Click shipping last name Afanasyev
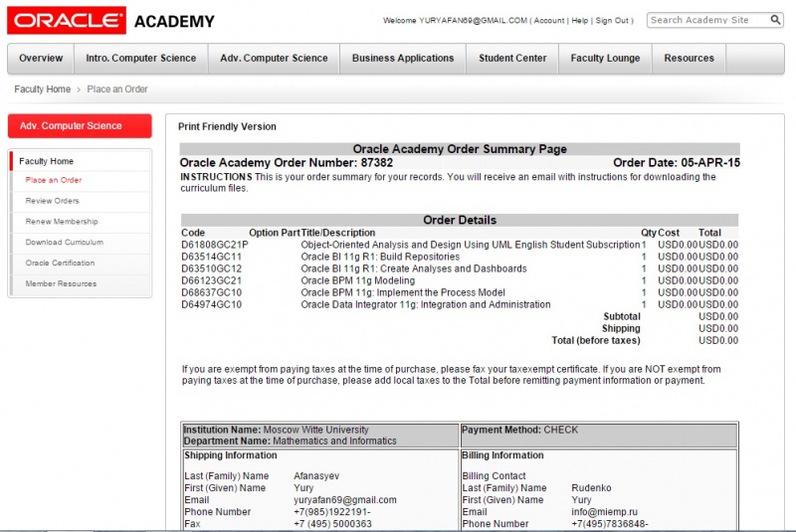Screen dimensions: 796x532 316,476
